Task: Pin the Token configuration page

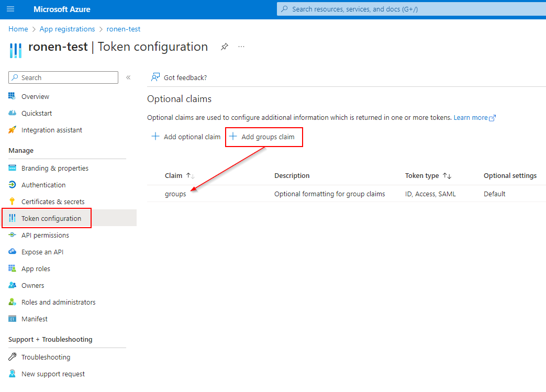Action: tap(224, 47)
